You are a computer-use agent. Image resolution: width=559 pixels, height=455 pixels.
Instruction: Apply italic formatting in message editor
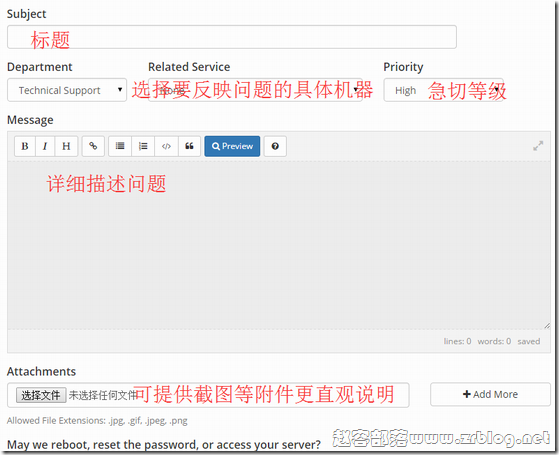coord(45,146)
